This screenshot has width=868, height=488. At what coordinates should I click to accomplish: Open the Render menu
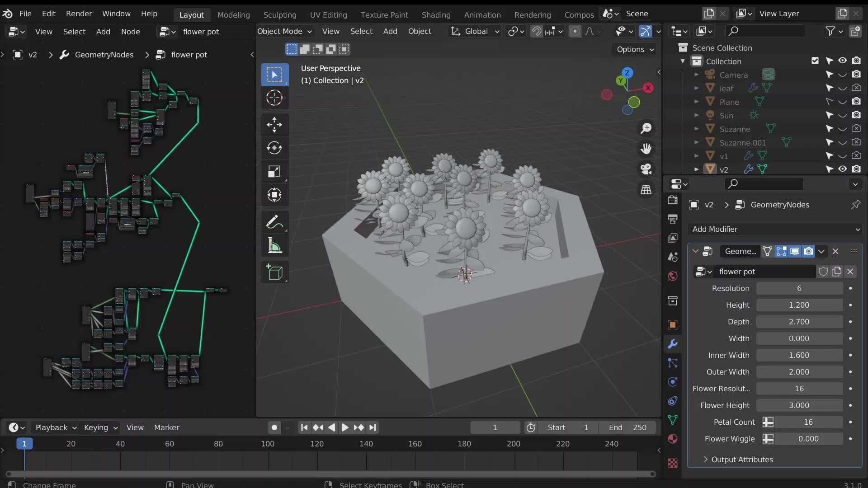tap(79, 14)
